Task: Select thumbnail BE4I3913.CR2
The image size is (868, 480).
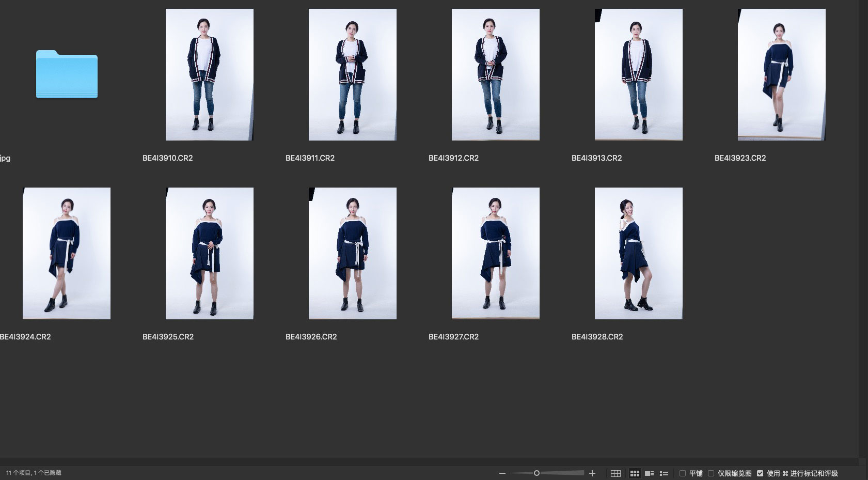Action: [x=638, y=74]
